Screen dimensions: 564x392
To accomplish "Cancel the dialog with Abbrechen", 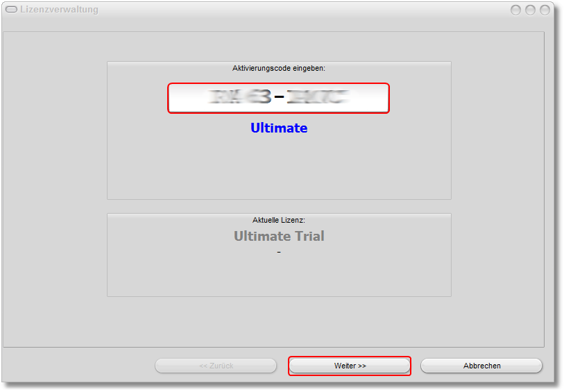I will [x=481, y=366].
